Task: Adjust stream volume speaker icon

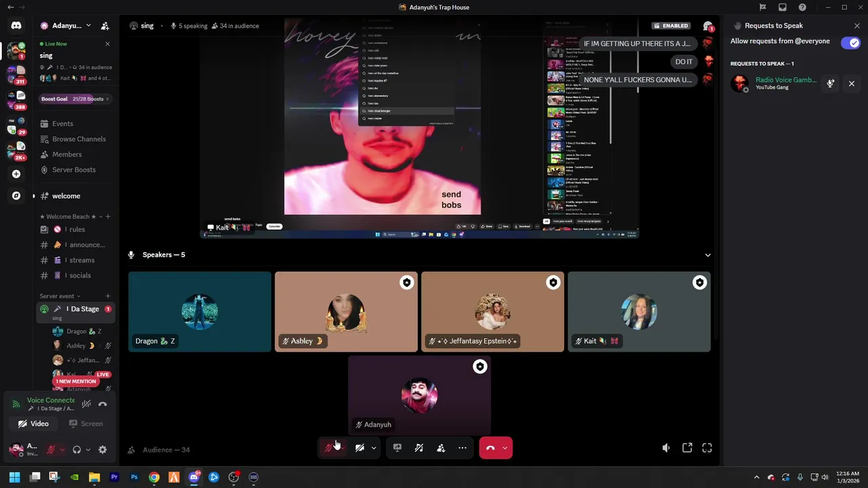Action: (x=666, y=448)
